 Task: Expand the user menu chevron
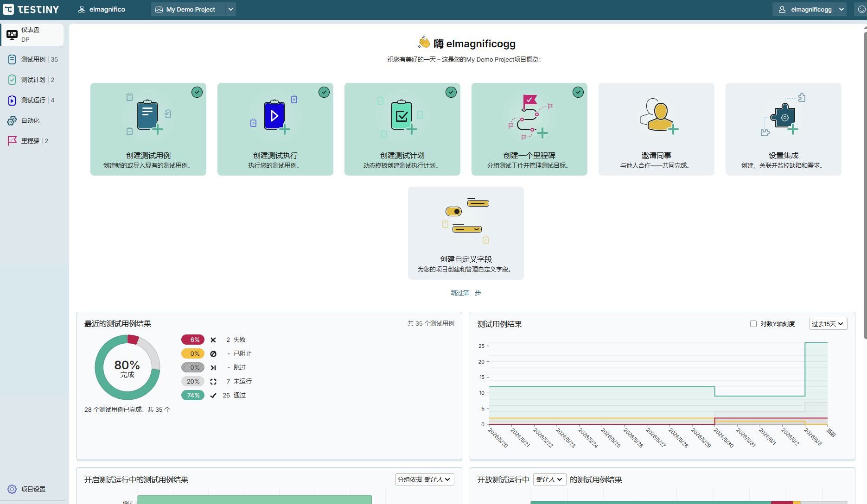(x=841, y=9)
